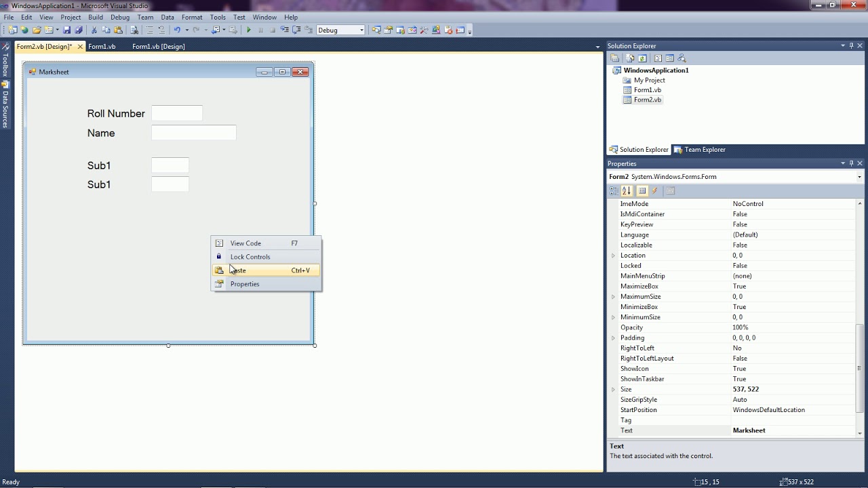Pin the Solution Explorer panel
868x488 pixels.
click(852, 46)
